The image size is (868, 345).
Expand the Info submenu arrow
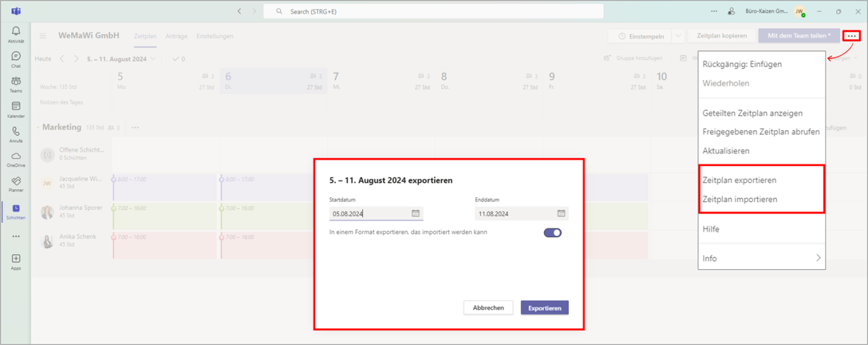pos(818,258)
